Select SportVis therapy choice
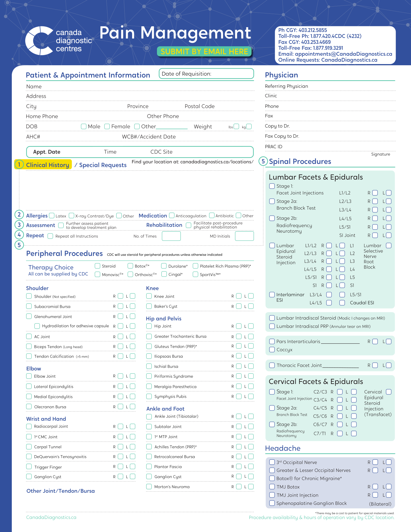The image size is (411, 532). [x=196, y=274]
